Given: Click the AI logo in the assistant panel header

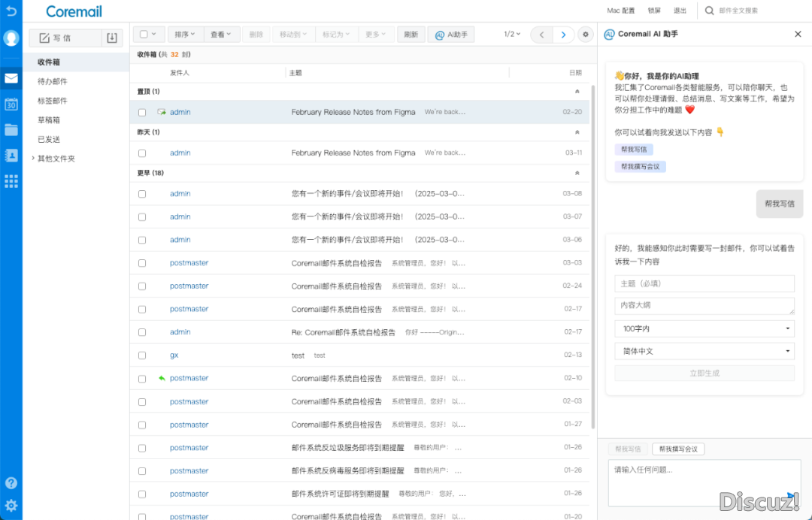Looking at the screenshot, I should (x=610, y=34).
